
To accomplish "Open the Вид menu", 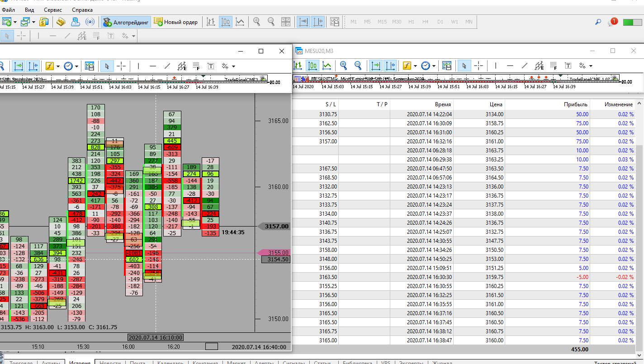I will 29,9.
